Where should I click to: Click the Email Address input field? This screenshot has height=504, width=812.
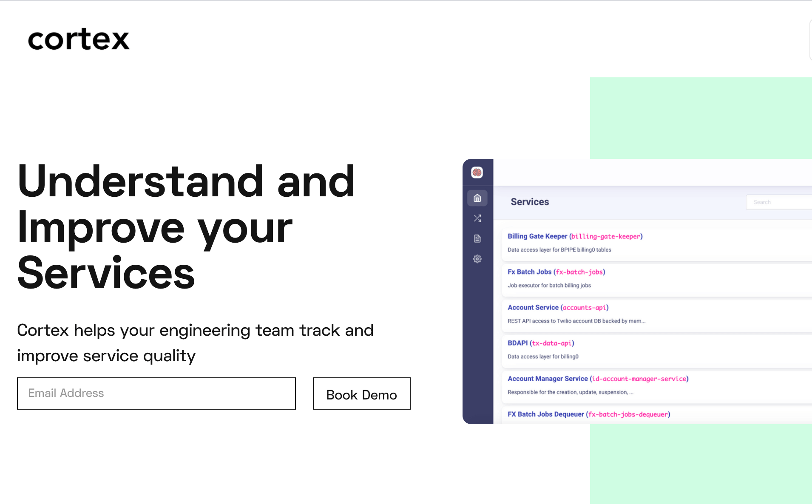(156, 394)
